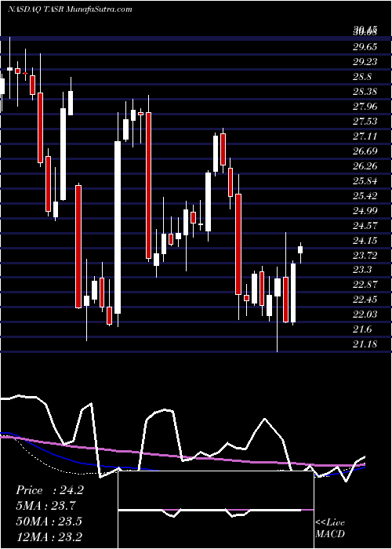Click the 25.84 price axis label

pyautogui.click(x=365, y=180)
